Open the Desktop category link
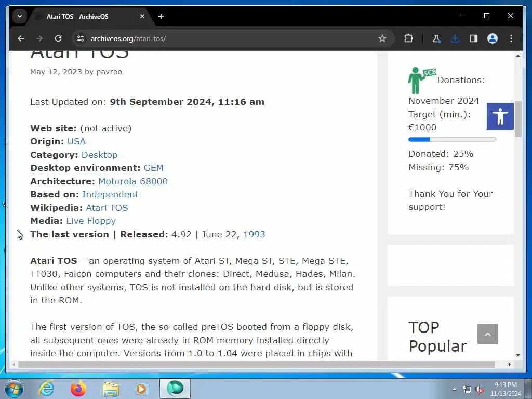 (99, 155)
